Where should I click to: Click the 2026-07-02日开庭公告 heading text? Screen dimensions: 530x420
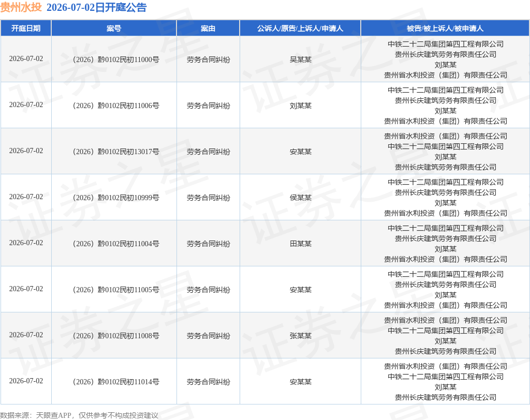(97, 7)
